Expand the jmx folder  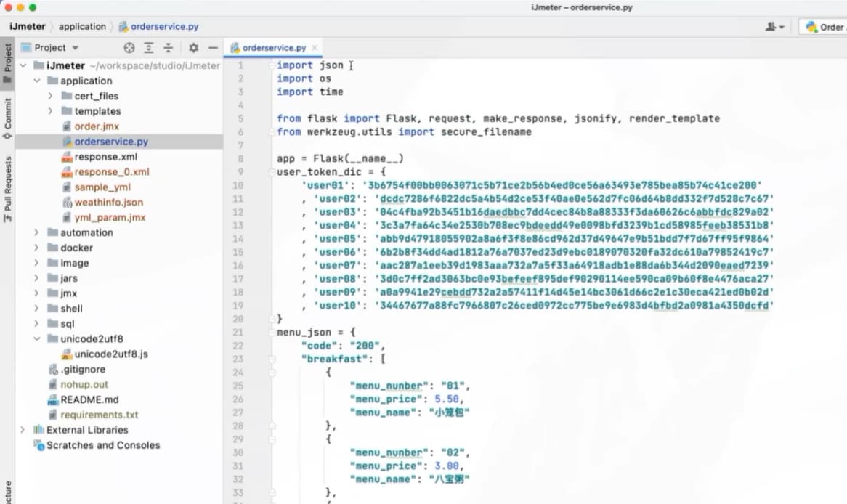(x=37, y=293)
